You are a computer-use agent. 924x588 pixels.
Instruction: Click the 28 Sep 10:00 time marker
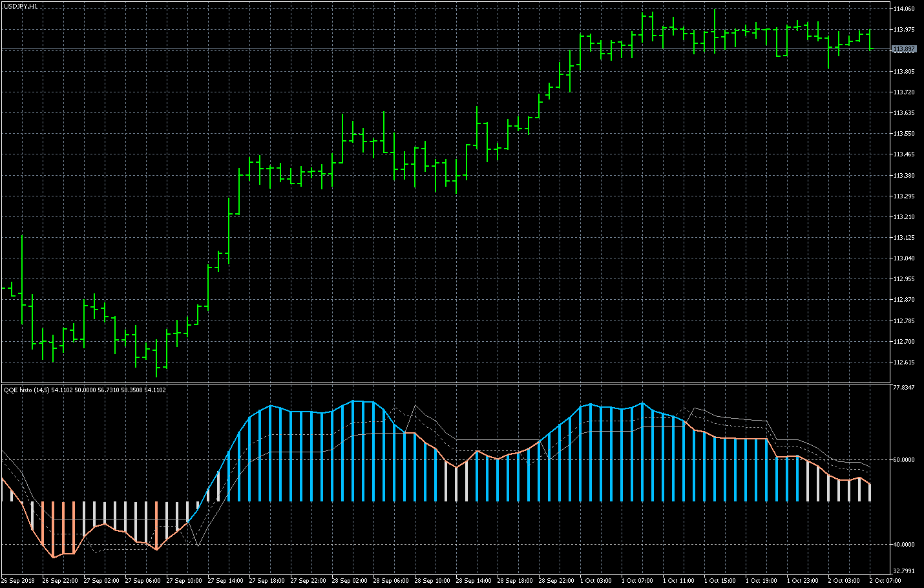click(x=432, y=580)
